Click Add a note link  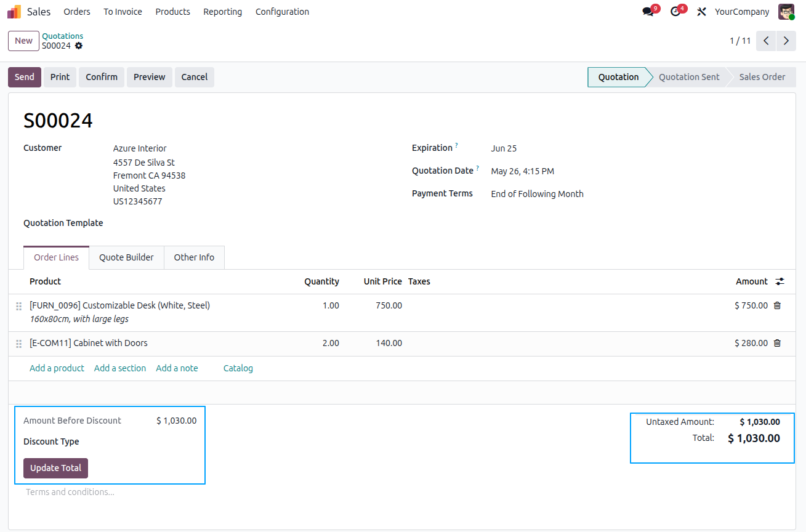[x=177, y=368]
